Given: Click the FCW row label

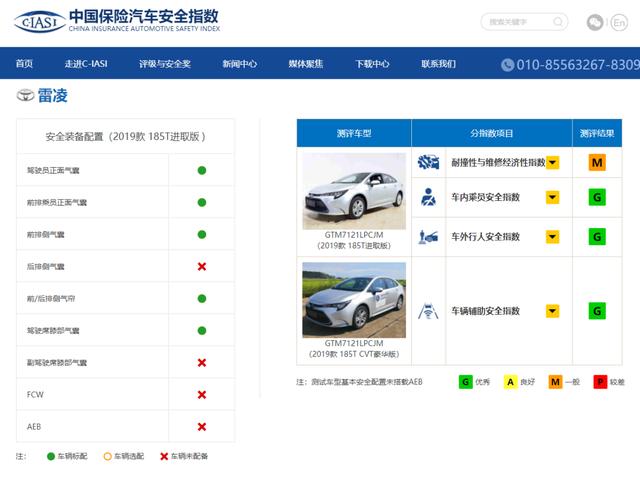Looking at the screenshot, I should [x=35, y=395].
